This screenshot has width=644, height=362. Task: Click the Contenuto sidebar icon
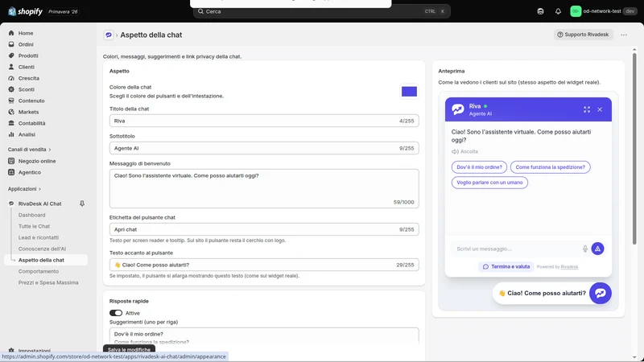[x=11, y=101]
